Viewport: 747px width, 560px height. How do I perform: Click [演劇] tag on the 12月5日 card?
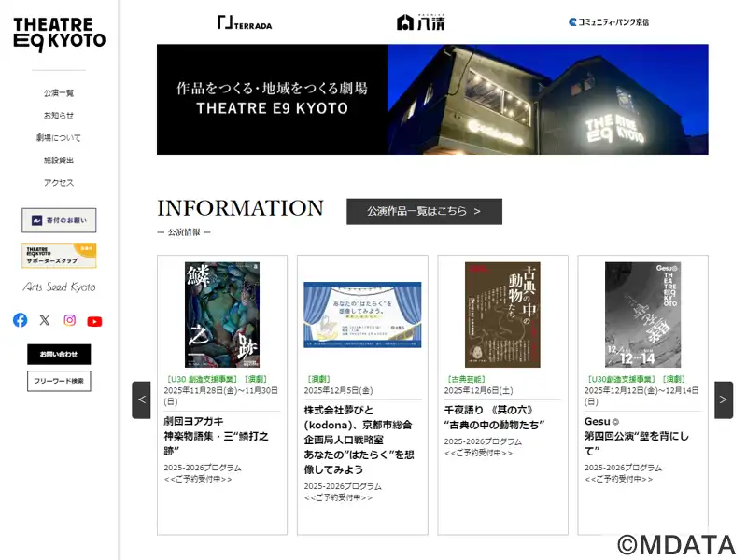[x=318, y=379]
